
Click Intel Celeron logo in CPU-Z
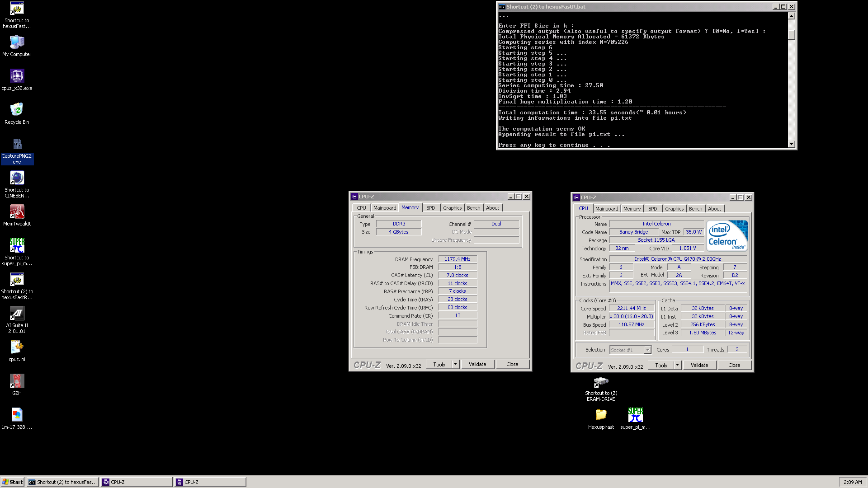coord(727,235)
